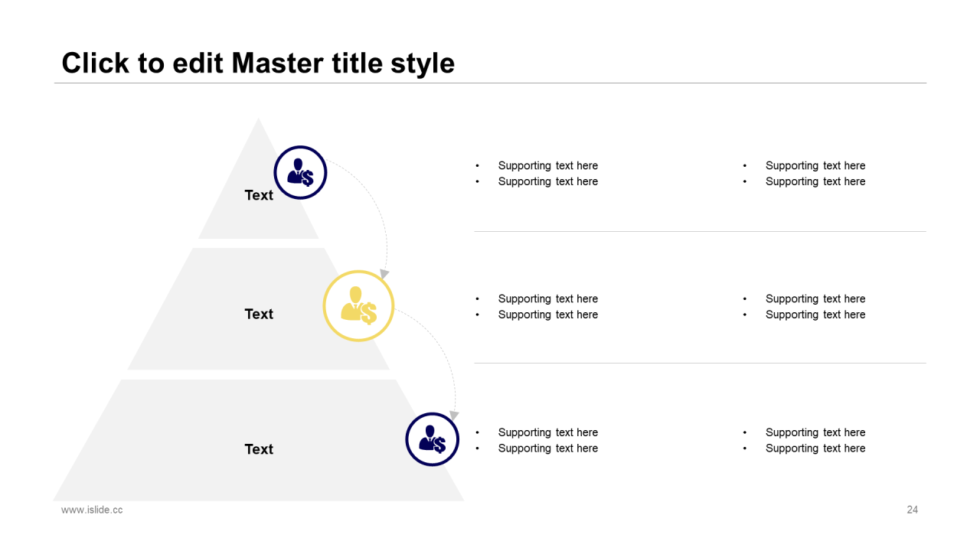Select the bottom pyramid trapezoid segment

(259, 441)
